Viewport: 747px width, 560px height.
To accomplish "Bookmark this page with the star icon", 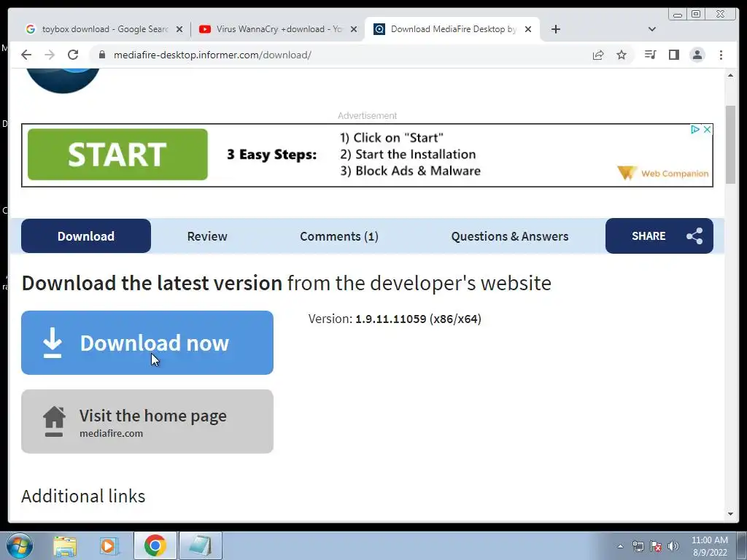I will [x=622, y=55].
